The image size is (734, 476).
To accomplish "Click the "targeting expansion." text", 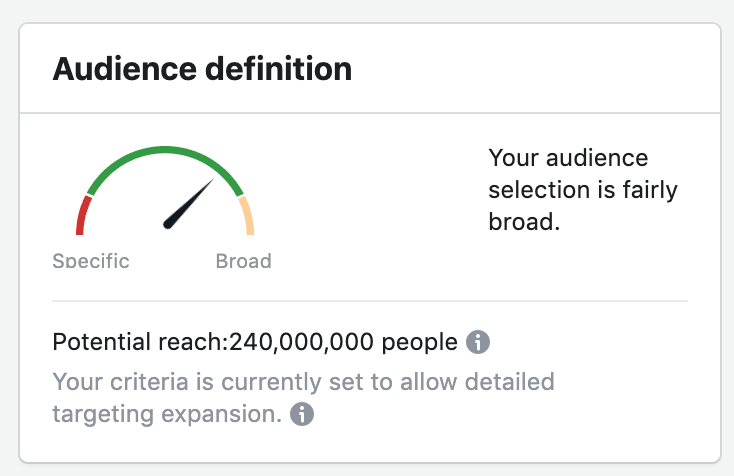I will (167, 413).
